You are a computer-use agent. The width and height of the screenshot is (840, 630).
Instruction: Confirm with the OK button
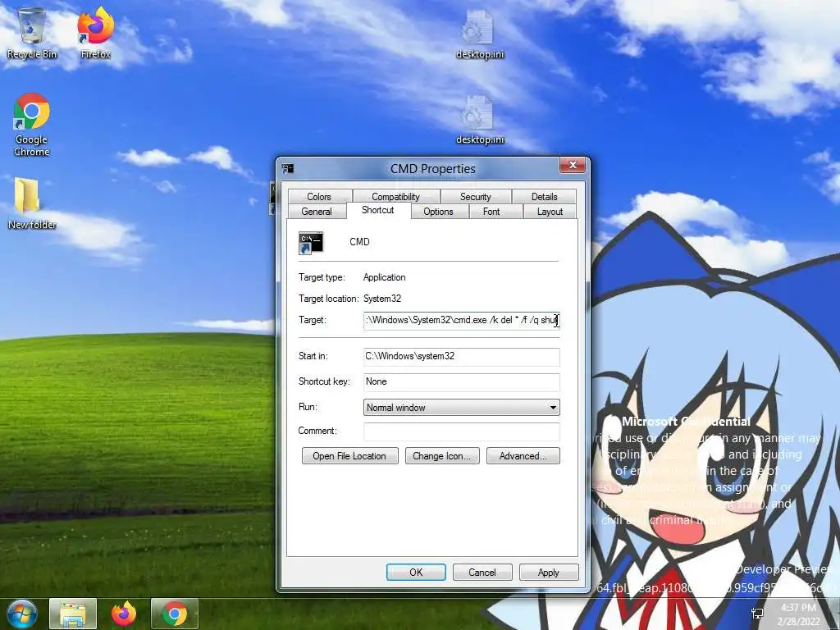pyautogui.click(x=416, y=572)
